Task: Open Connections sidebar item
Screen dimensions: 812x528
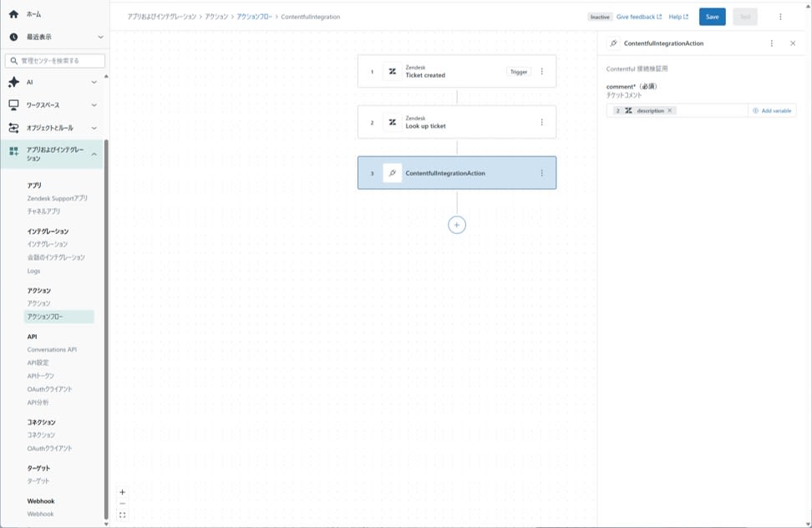Action: (x=41, y=435)
